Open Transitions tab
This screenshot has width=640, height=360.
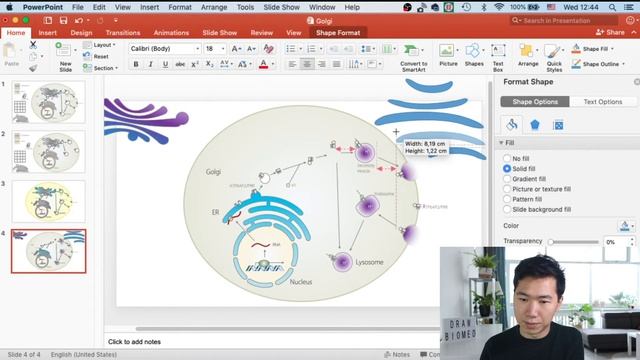[x=123, y=33]
